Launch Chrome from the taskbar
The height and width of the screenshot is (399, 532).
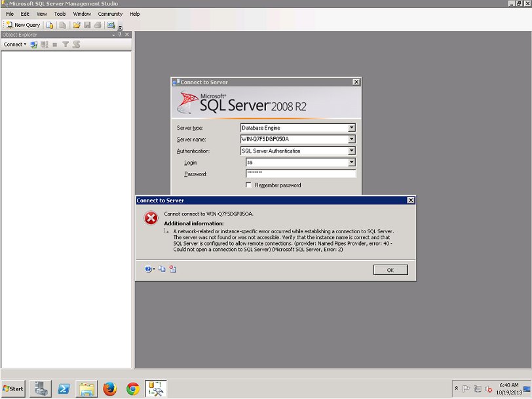tap(133, 389)
